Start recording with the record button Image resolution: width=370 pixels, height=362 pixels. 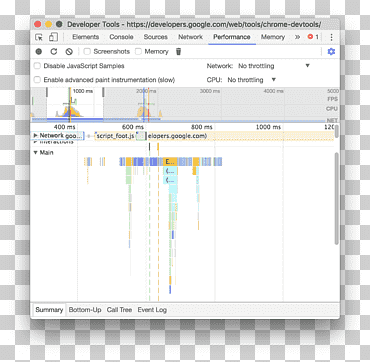pyautogui.click(x=39, y=52)
